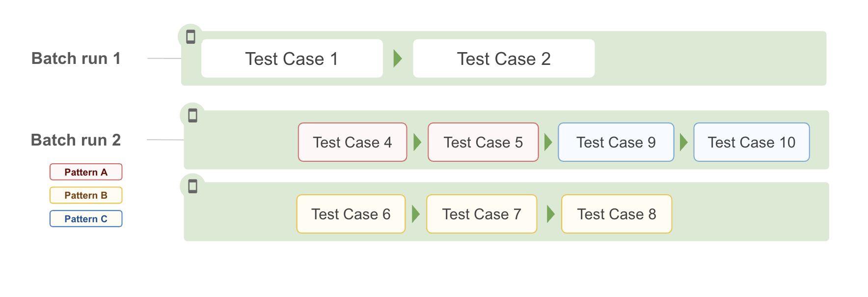Click arrow between Test Case 5 and 9
This screenshot has width=868, height=297.
pos(548,142)
